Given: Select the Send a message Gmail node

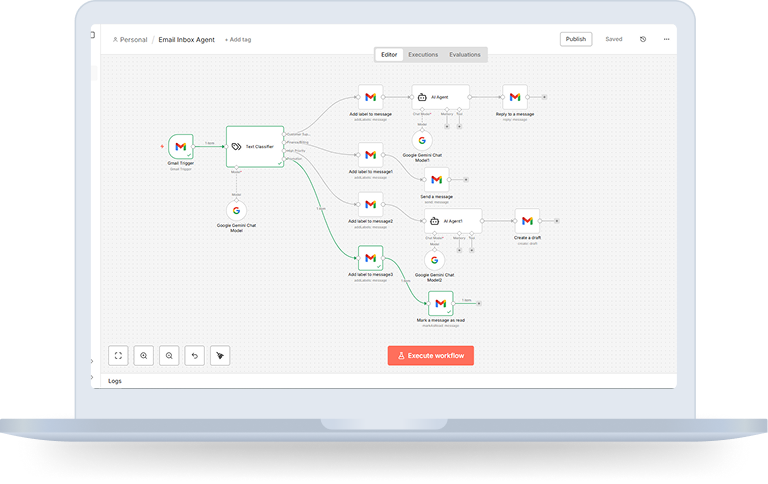Looking at the screenshot, I should click(437, 180).
